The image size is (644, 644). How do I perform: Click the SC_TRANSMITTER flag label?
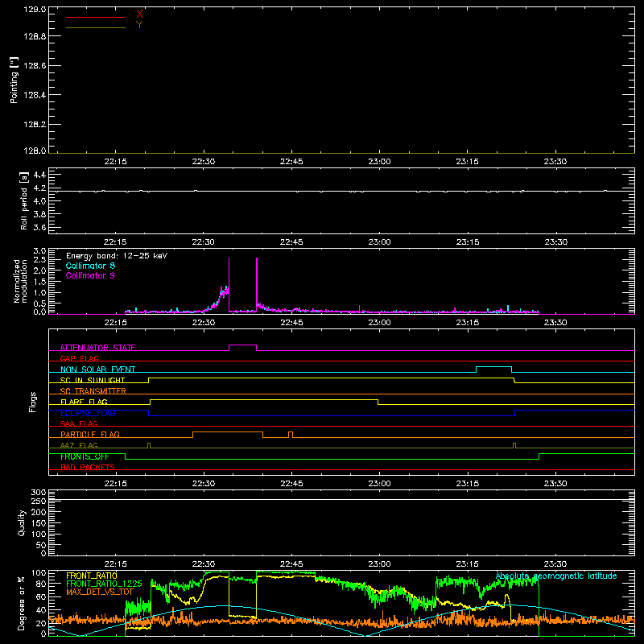point(93,391)
